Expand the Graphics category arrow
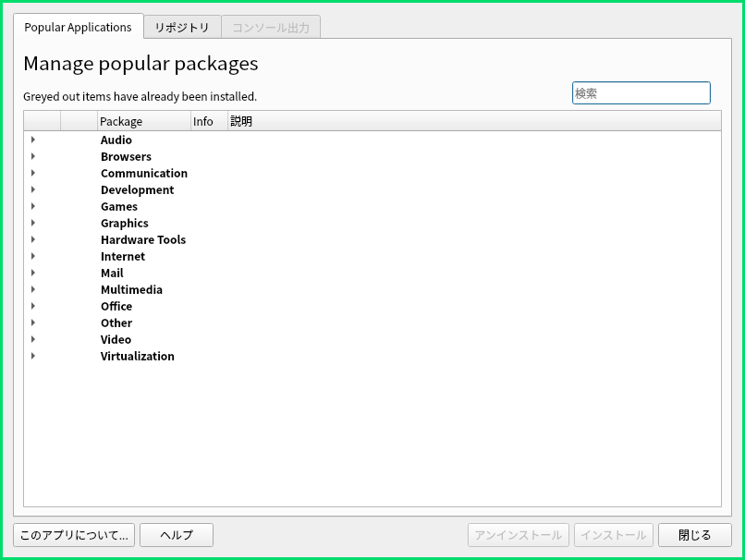The width and height of the screenshot is (745, 560). [32, 223]
